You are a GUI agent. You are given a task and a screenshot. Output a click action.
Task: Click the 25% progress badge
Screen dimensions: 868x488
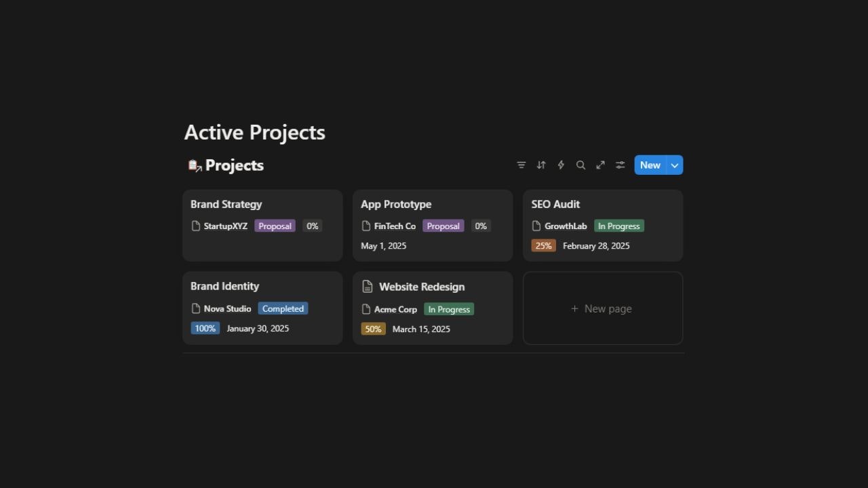[544, 246]
